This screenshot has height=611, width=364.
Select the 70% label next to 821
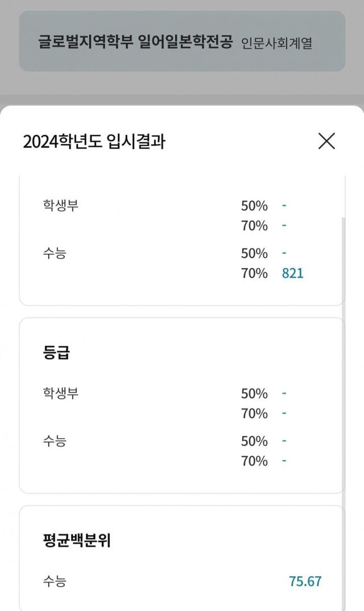point(254,273)
